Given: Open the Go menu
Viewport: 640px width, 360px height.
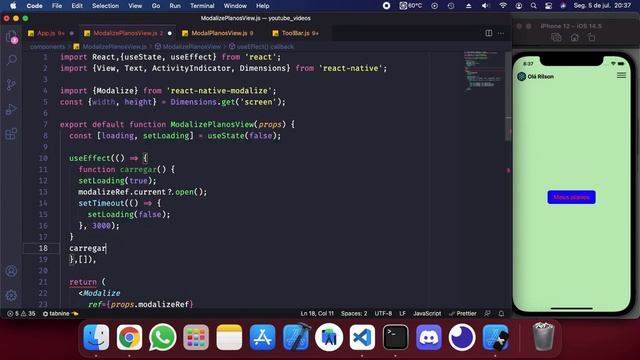Looking at the screenshot, I should (156, 6).
